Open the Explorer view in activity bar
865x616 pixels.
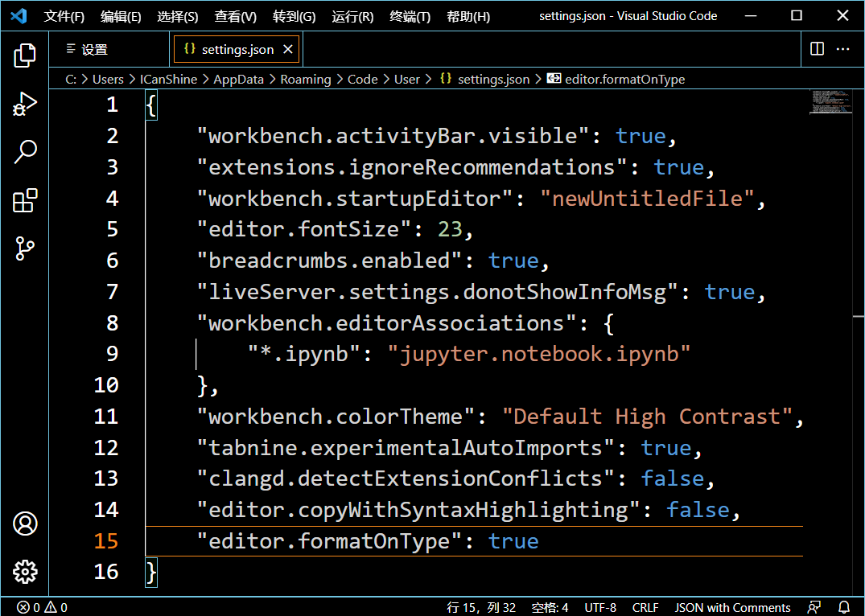click(x=25, y=55)
